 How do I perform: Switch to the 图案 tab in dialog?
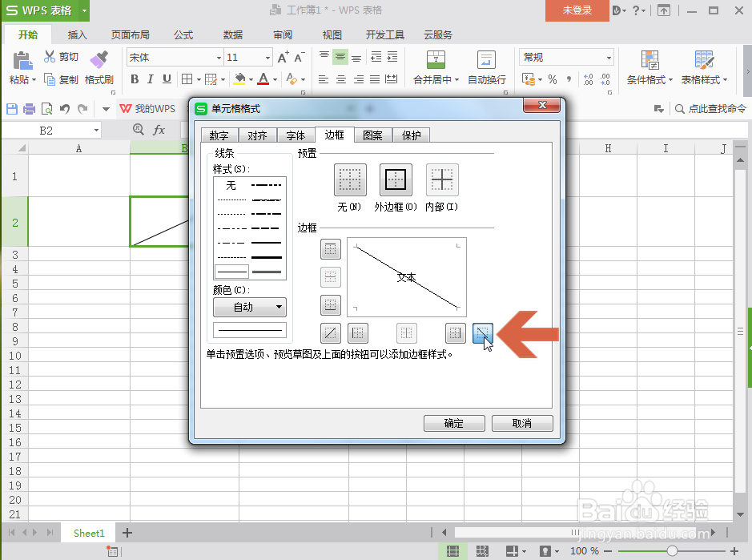pos(372,135)
